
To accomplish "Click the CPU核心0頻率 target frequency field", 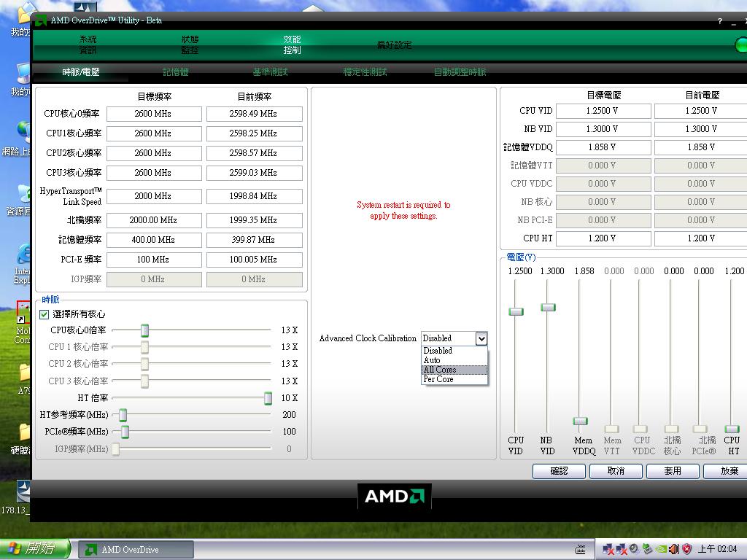I will point(154,114).
